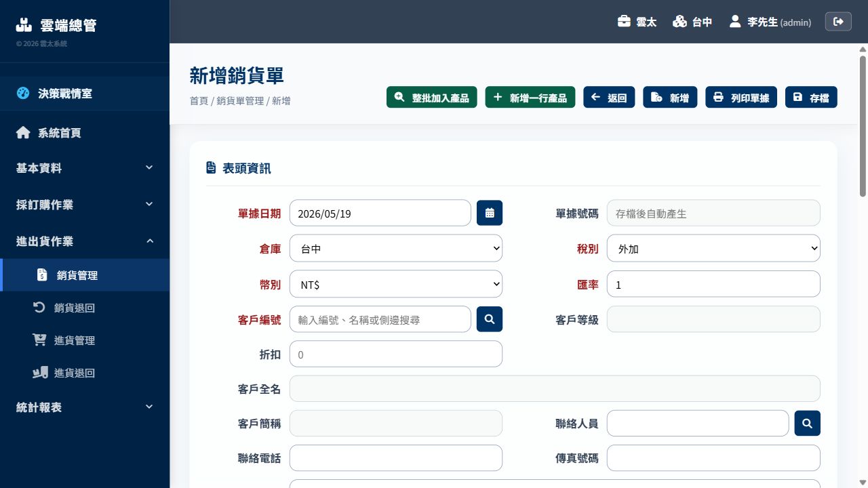The height and width of the screenshot is (488, 868).
Task: Click the 銷貨單管理 breadcrumb link
Action: click(x=240, y=101)
